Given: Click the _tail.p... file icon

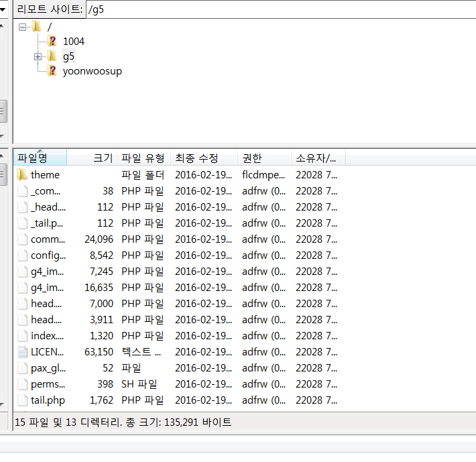Looking at the screenshot, I should (22, 223).
